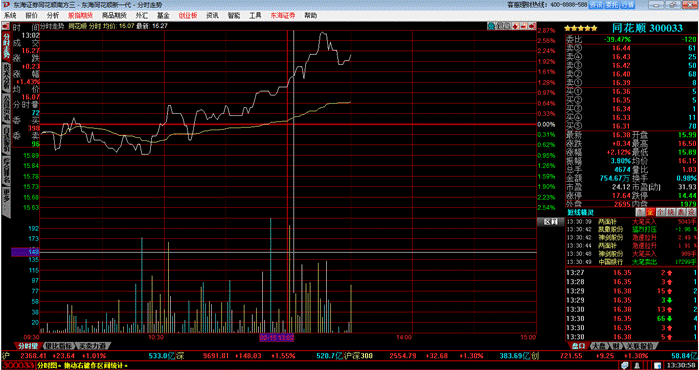Open the 工具 menu dropdown

[255, 16]
